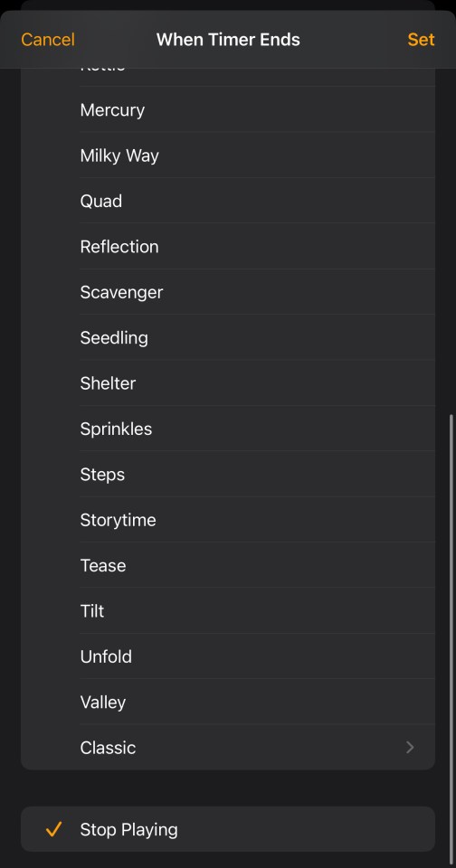Choose Milky Way as the timer sound
The image size is (456, 868).
coord(228,156)
